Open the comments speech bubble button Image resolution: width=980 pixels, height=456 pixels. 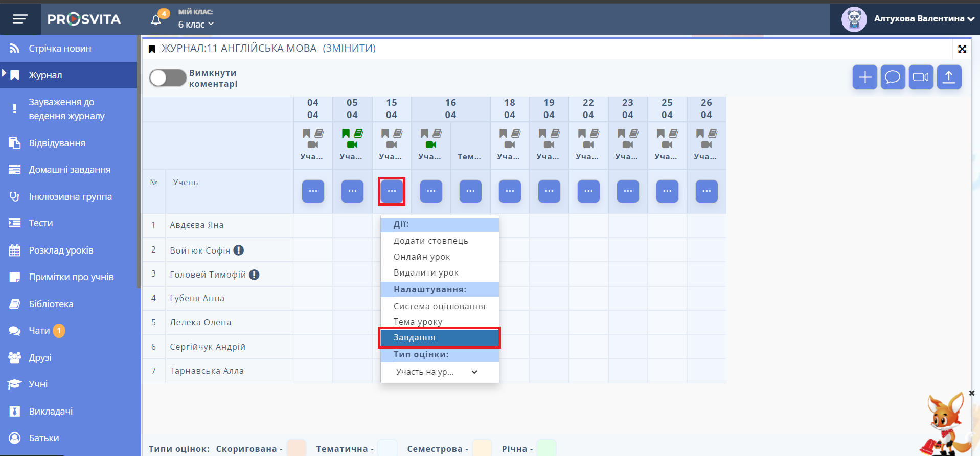click(x=893, y=77)
